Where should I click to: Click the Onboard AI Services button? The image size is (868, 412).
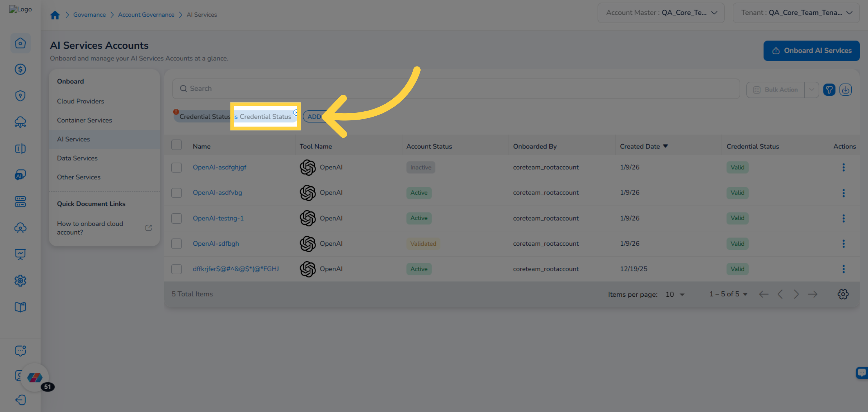pyautogui.click(x=811, y=51)
